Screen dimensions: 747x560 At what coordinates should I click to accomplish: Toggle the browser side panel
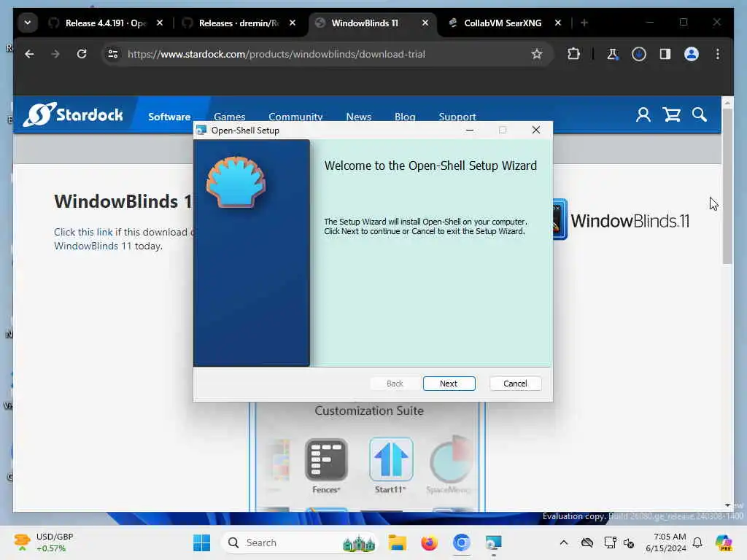[665, 54]
